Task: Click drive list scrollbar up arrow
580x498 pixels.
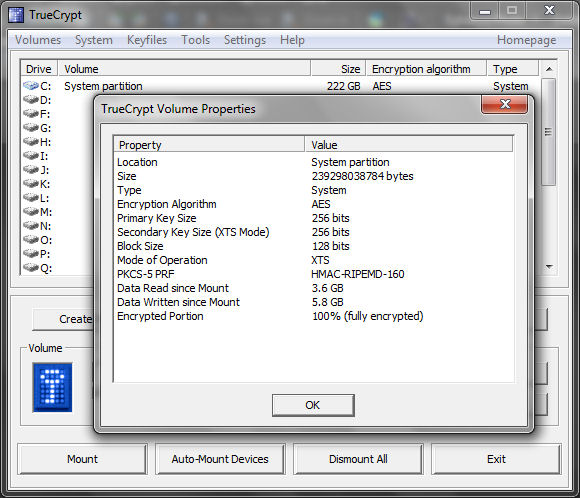Action: [549, 69]
